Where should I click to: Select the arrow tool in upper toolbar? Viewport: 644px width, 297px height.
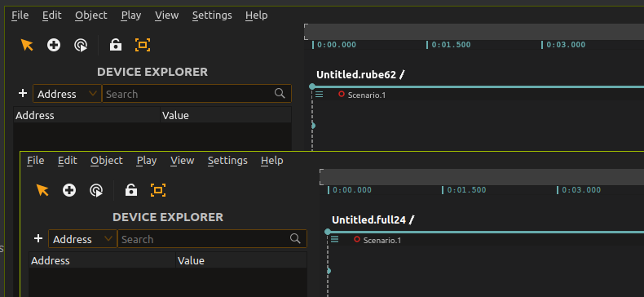click(x=27, y=45)
